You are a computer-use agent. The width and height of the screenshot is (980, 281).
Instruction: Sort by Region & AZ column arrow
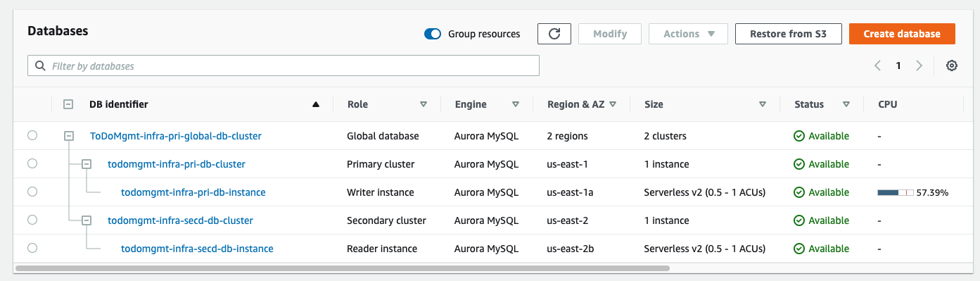pyautogui.click(x=613, y=104)
